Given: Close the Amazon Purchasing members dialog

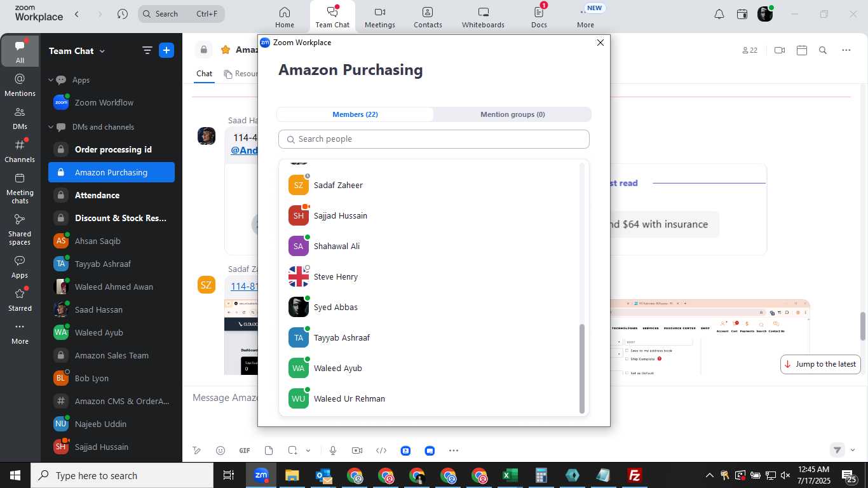Looking at the screenshot, I should (x=600, y=43).
